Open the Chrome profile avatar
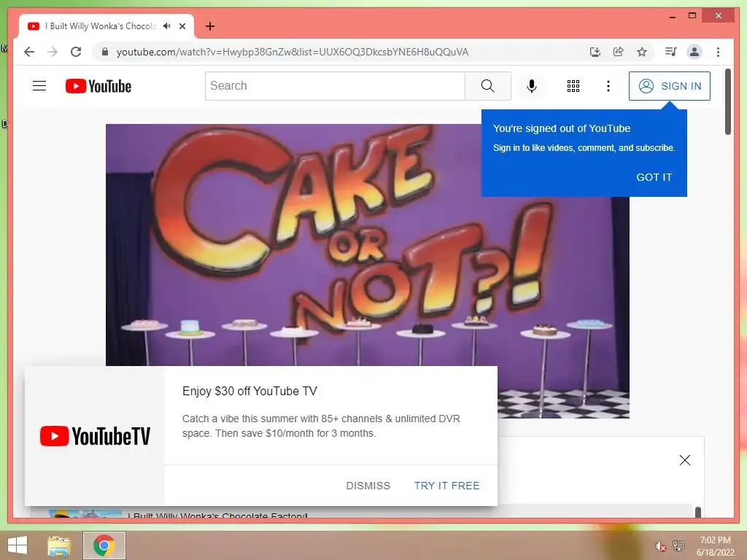 click(x=694, y=52)
